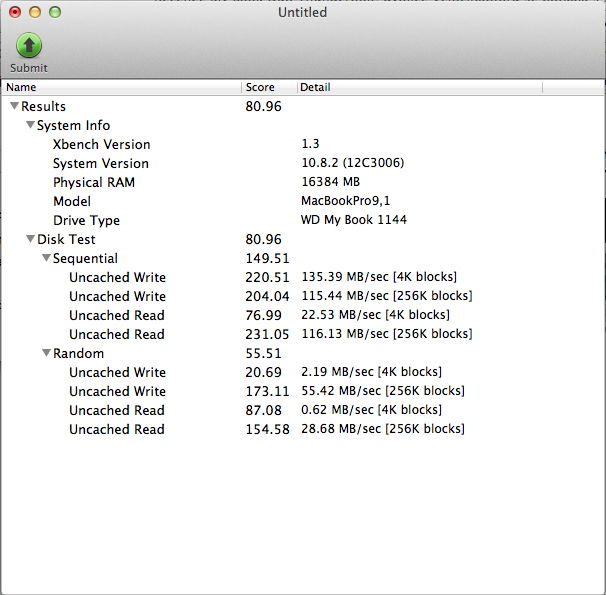
Task: Zoom the window with green button
Action: click(55, 12)
